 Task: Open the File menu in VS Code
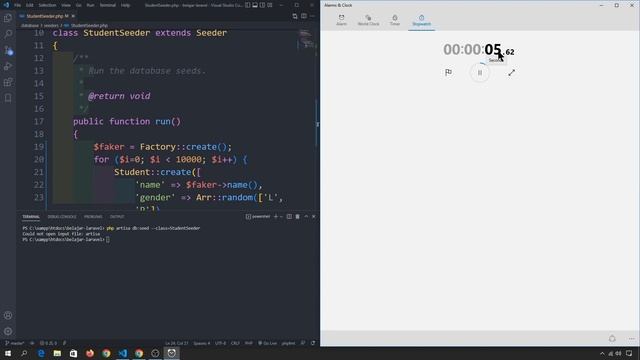(18, 5)
